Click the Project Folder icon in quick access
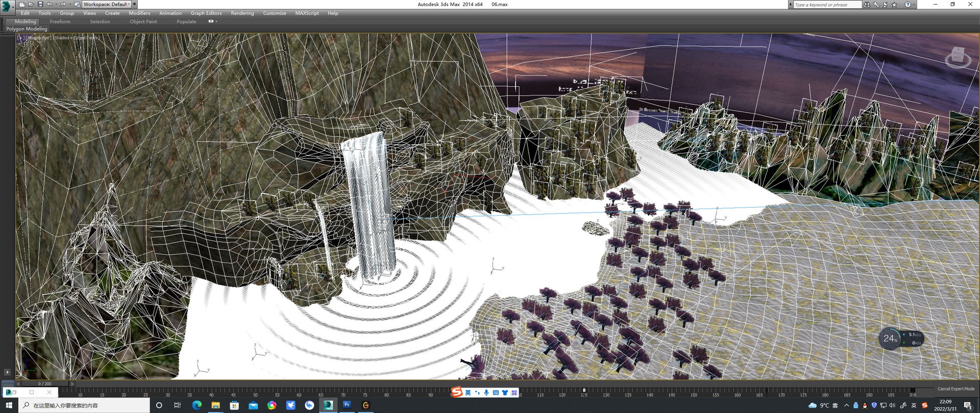The width and height of the screenshot is (980, 413). point(77,4)
